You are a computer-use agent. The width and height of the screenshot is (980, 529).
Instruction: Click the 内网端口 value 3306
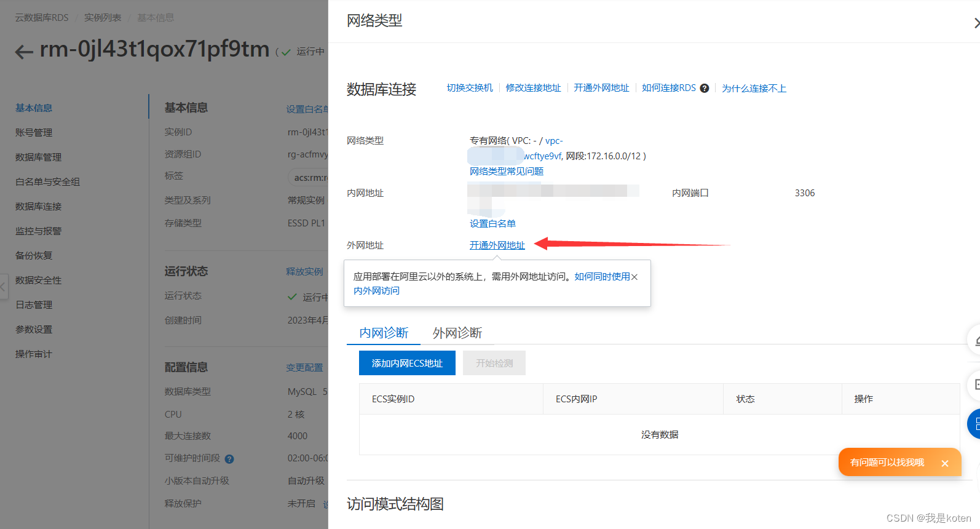click(x=804, y=193)
